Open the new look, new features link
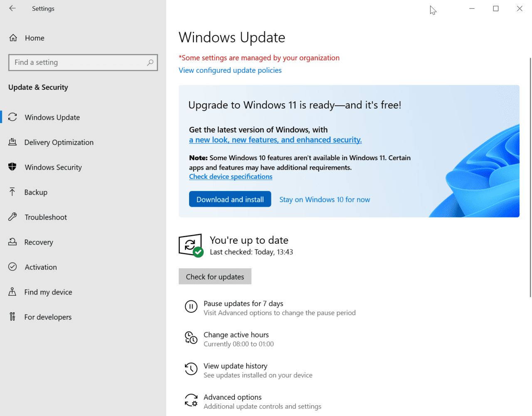 275,140
